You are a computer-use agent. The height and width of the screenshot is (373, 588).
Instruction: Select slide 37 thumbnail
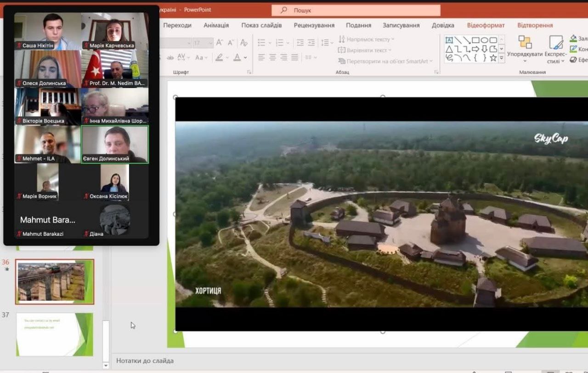click(54, 334)
